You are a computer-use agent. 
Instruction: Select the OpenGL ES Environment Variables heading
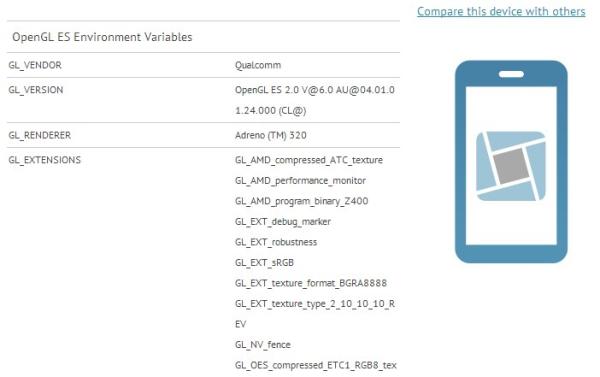pos(102,37)
